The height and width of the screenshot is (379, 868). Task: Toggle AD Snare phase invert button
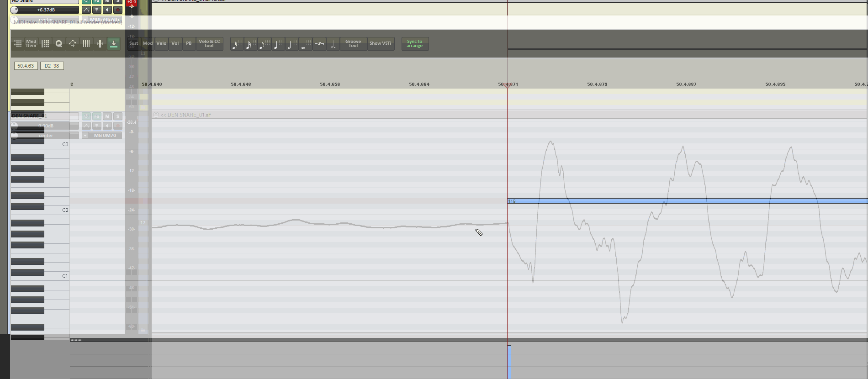pyautogui.click(x=97, y=10)
